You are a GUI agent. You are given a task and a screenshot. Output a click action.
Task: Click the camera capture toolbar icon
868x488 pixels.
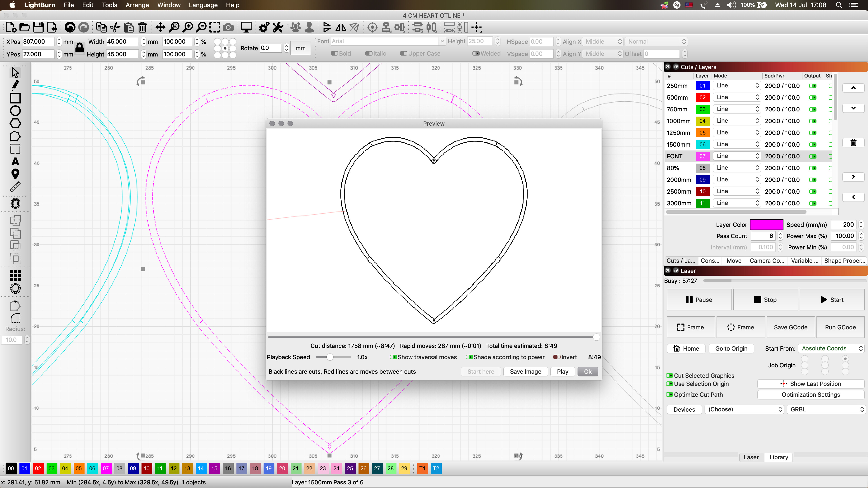click(x=229, y=27)
